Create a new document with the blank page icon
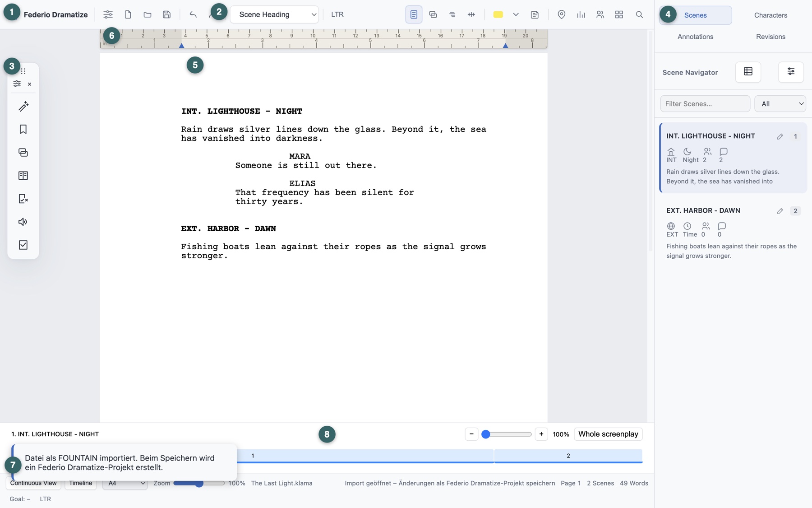Image resolution: width=812 pixels, height=508 pixels. (128, 14)
